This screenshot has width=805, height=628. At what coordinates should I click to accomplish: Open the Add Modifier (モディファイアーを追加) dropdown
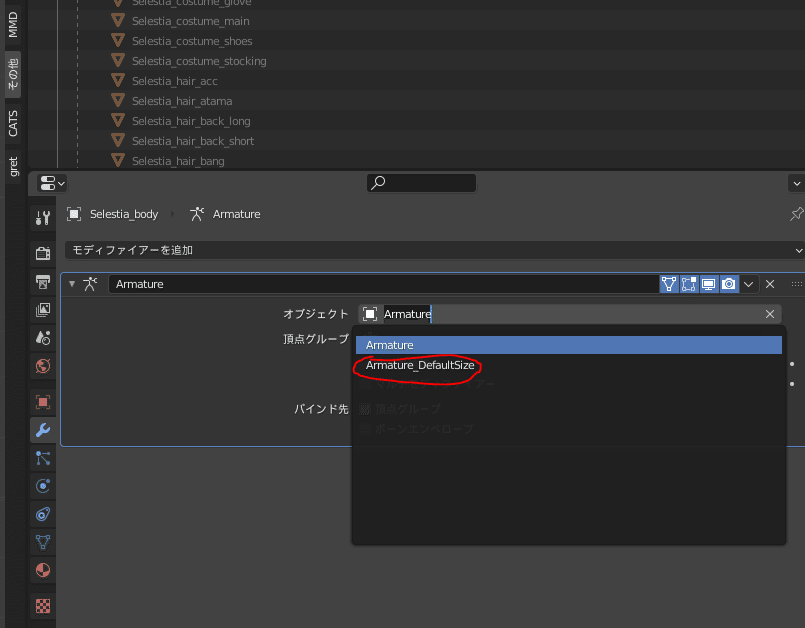click(x=434, y=250)
